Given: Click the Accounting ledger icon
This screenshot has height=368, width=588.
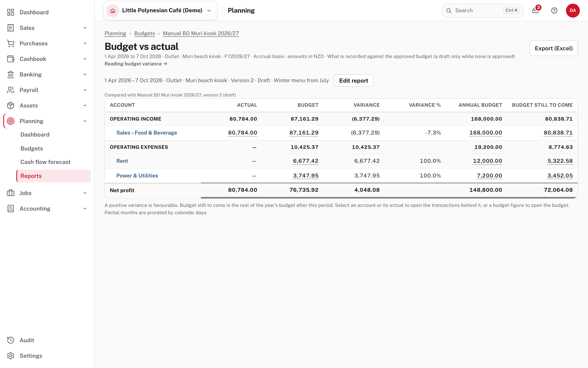Looking at the screenshot, I should tap(11, 209).
